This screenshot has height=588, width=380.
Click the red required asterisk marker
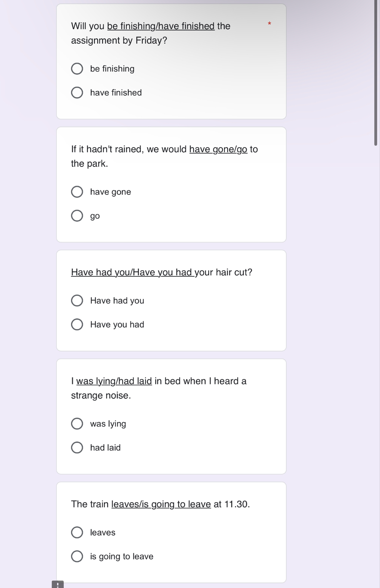(x=270, y=24)
